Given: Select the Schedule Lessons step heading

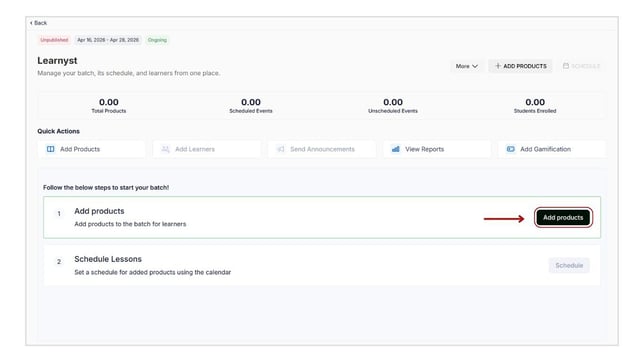Looking at the screenshot, I should point(108,259).
